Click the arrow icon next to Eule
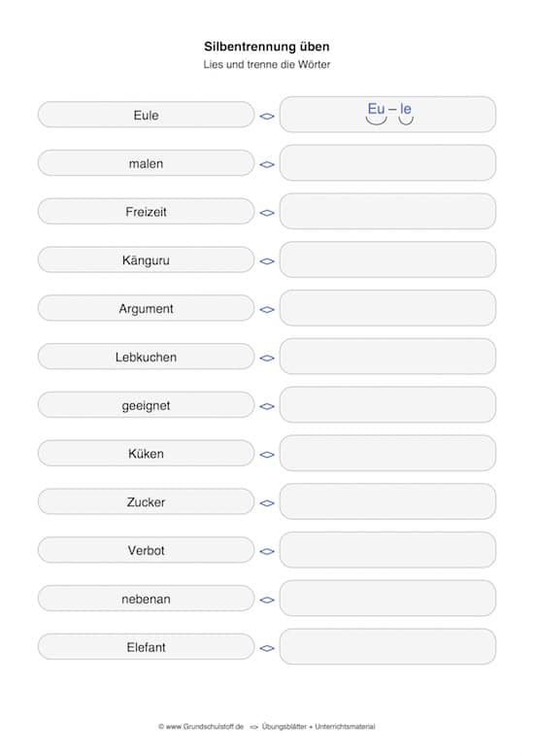This screenshot has width=534, height=756. [267, 117]
